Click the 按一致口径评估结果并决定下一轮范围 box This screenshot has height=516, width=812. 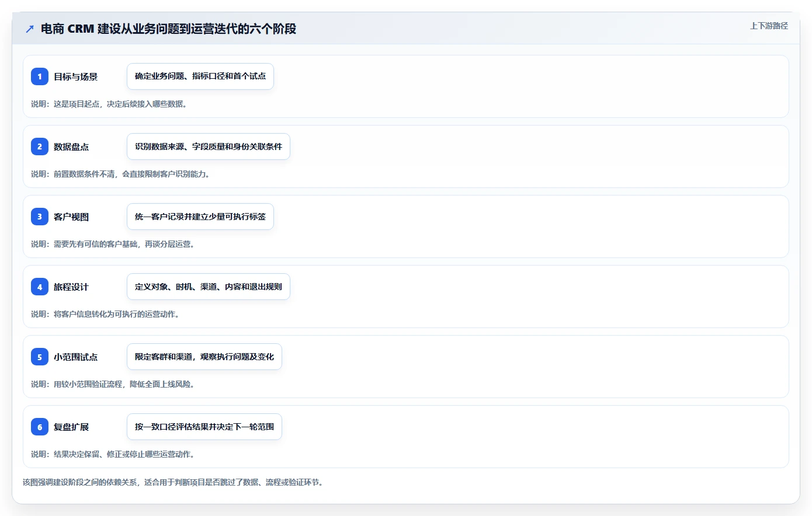(x=204, y=427)
